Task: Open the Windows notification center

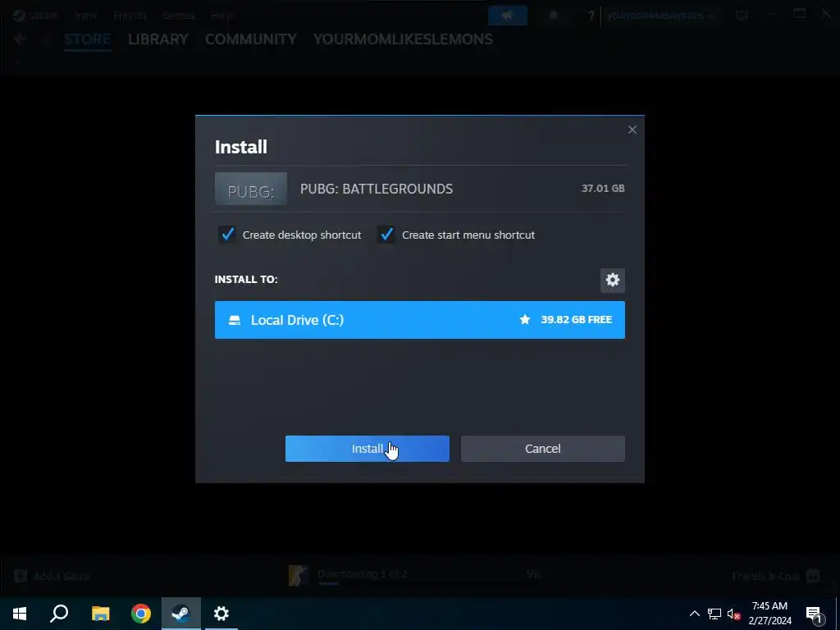Action: pos(814,614)
